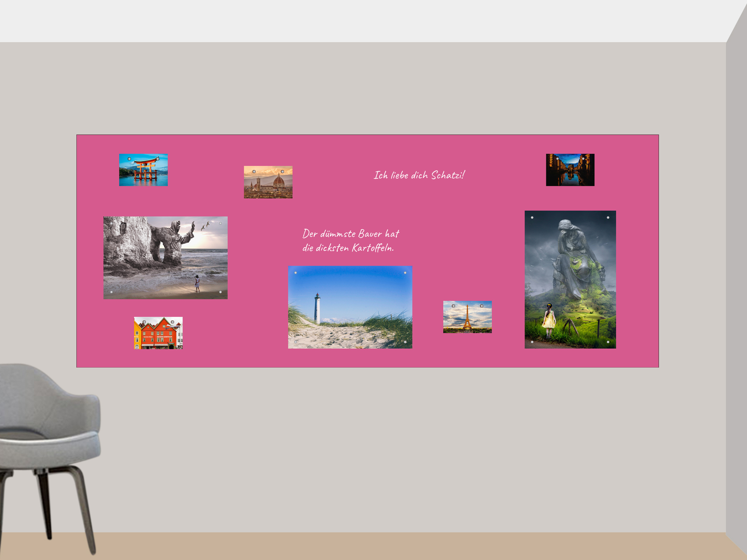Click left magnet on Florence cathedral photo
Screen dimensions: 747x560
(254, 172)
